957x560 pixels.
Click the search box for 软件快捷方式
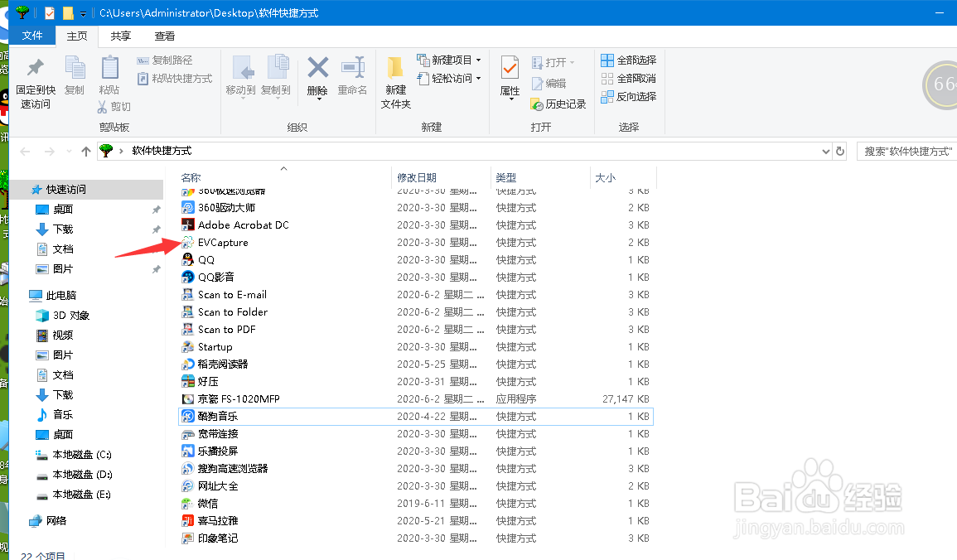click(x=907, y=152)
